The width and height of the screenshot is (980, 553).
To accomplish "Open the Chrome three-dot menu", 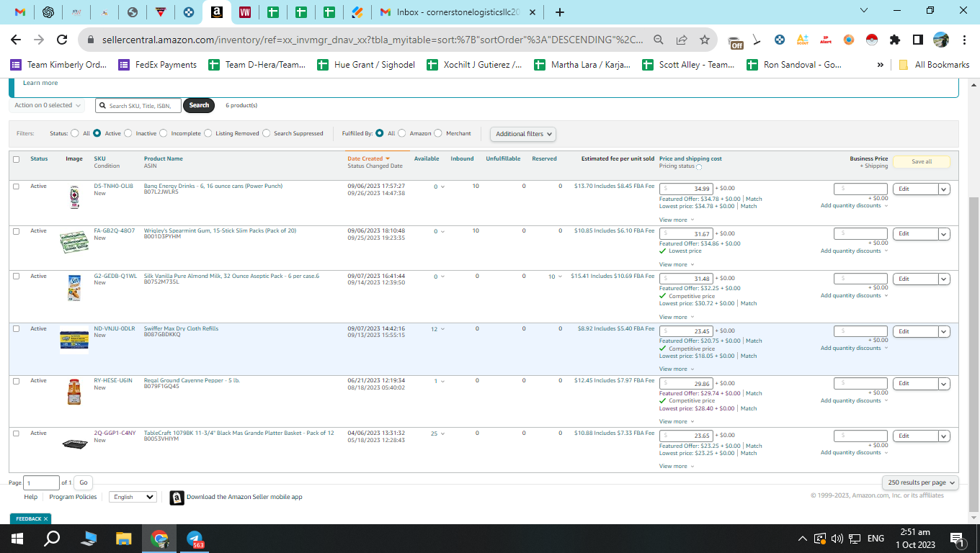I will click(x=964, y=40).
